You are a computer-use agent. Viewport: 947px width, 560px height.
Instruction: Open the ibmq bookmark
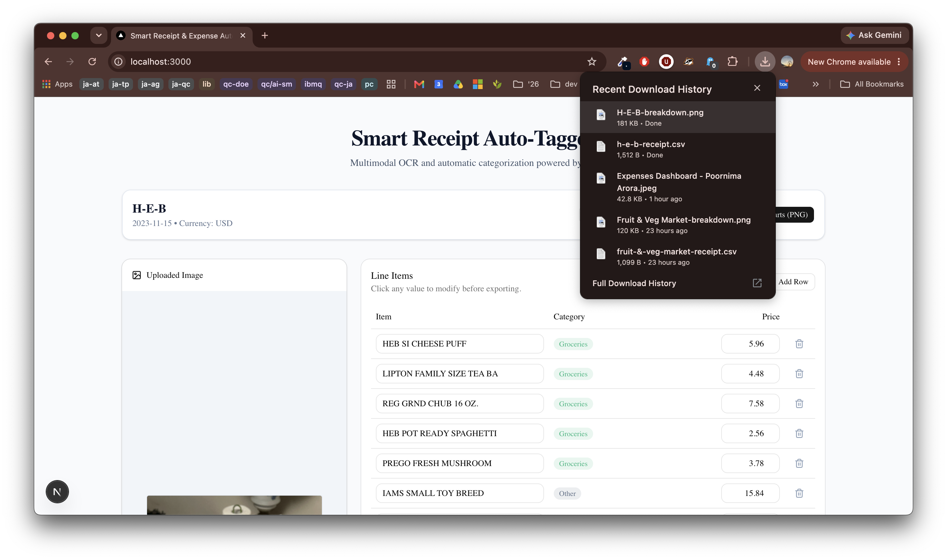click(313, 84)
